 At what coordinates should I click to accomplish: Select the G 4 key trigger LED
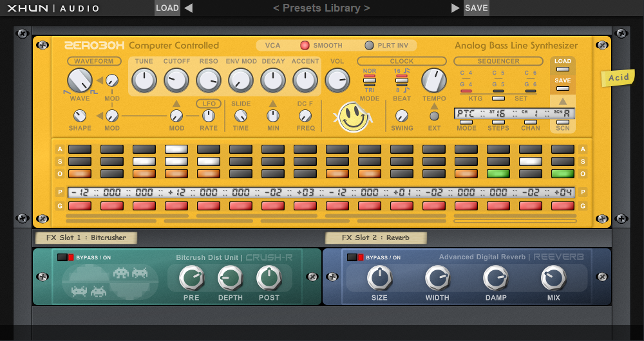[x=466, y=91]
